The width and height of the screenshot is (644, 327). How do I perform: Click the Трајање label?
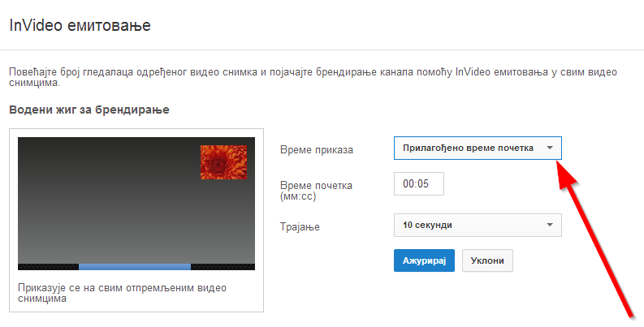(x=300, y=227)
